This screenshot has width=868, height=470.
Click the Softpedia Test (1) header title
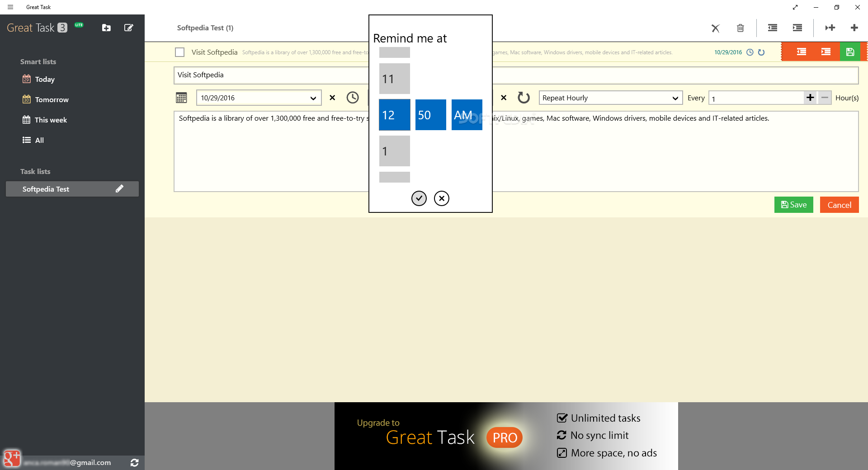point(205,28)
